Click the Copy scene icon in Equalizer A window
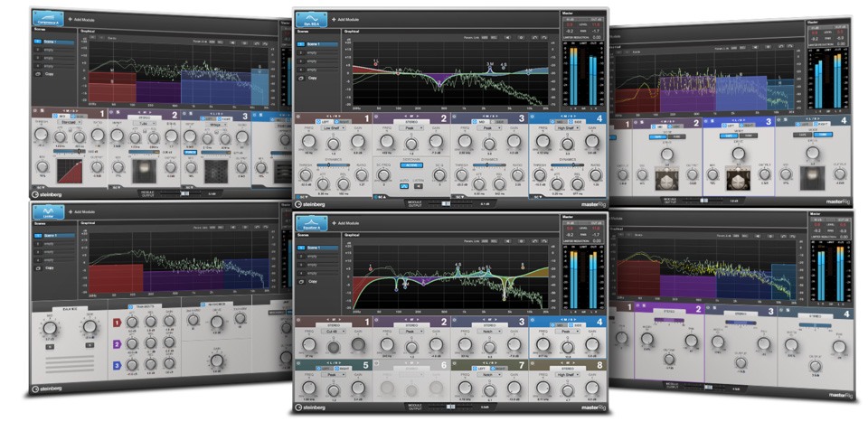Viewport: 868px width, 431px height. pos(300,281)
